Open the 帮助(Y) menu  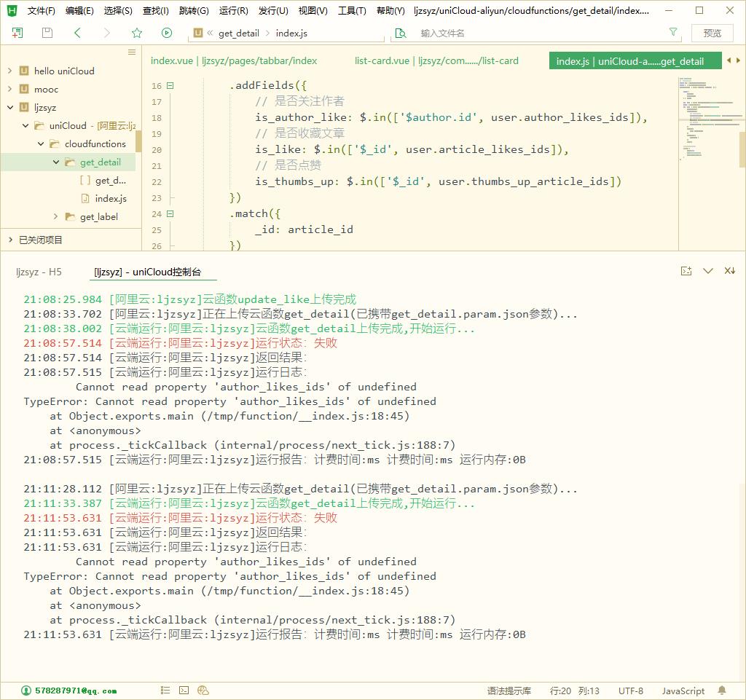[x=390, y=10]
